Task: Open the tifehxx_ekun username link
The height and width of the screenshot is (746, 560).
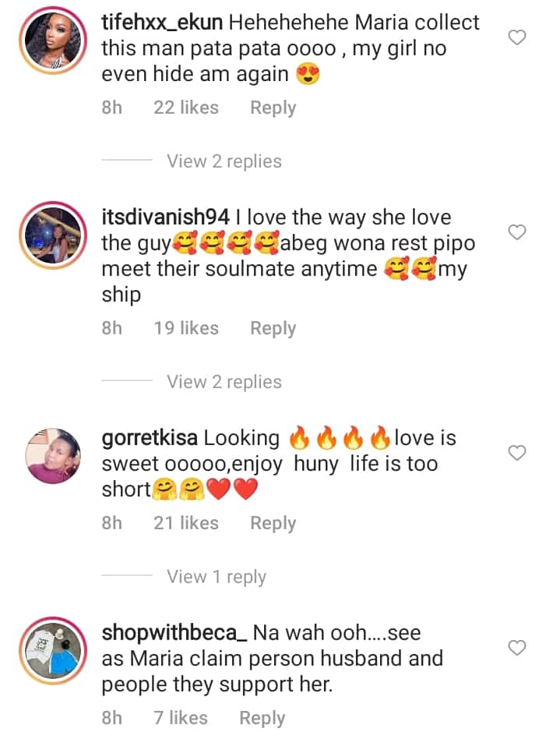Action: (160, 23)
